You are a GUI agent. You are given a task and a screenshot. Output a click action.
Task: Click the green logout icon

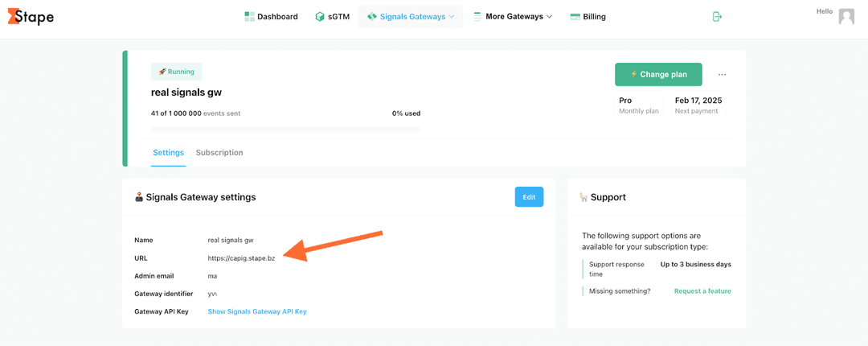[x=717, y=17]
